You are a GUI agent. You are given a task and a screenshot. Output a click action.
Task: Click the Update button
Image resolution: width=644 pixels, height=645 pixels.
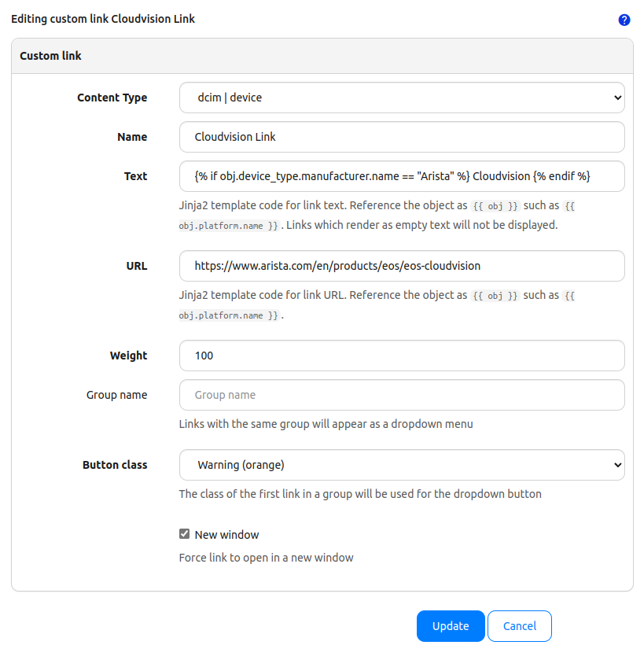tap(451, 626)
